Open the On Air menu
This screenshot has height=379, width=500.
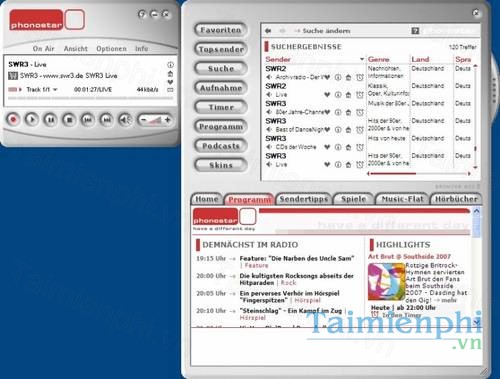click(43, 49)
